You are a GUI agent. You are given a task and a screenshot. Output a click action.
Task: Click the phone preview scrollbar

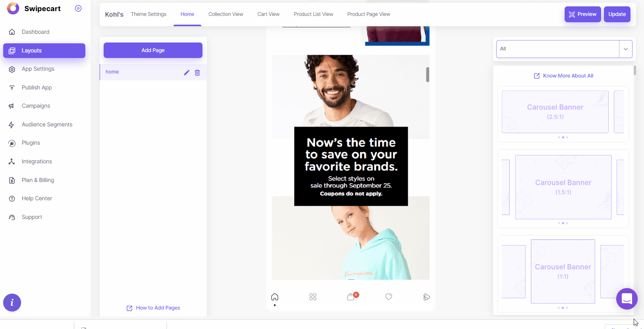click(x=428, y=74)
